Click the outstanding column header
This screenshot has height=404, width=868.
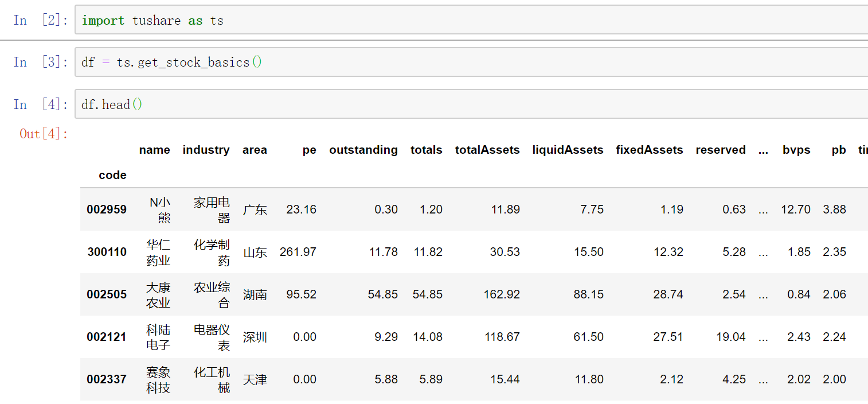click(x=363, y=150)
